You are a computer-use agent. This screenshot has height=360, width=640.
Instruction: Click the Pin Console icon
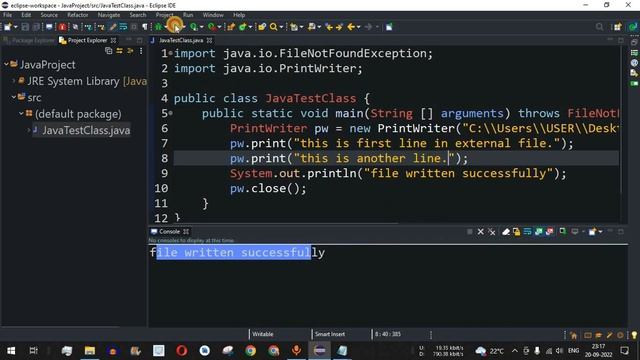(x=562, y=231)
